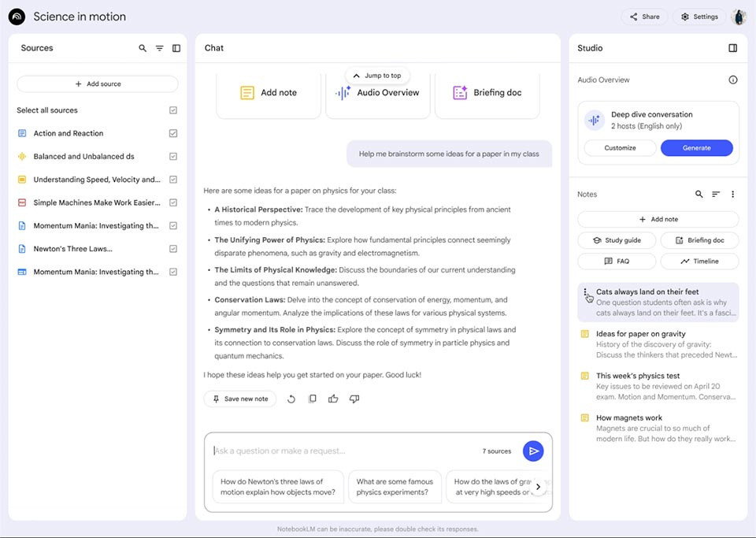Uncheck the Action and Reaction source
The width and height of the screenshot is (756, 538).
[x=173, y=133]
